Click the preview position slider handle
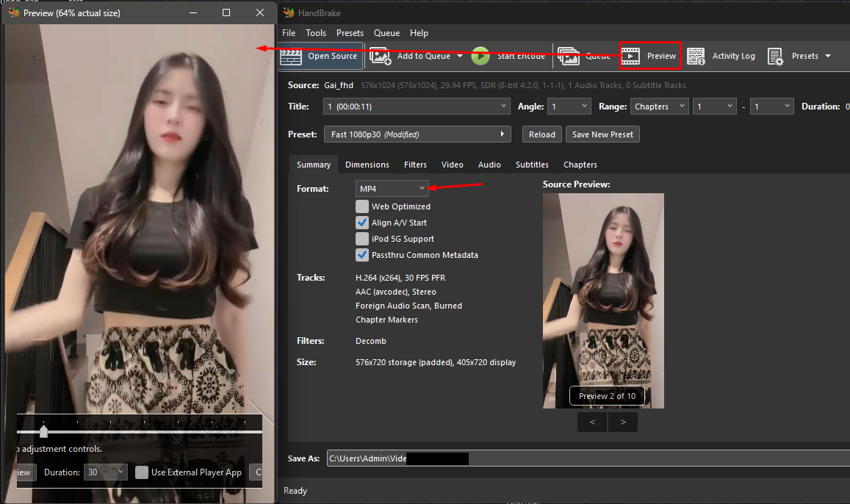This screenshot has height=504, width=850. click(x=43, y=431)
